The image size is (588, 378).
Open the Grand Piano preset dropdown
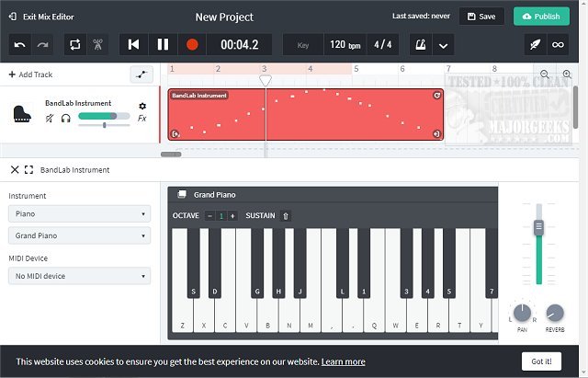pos(80,235)
